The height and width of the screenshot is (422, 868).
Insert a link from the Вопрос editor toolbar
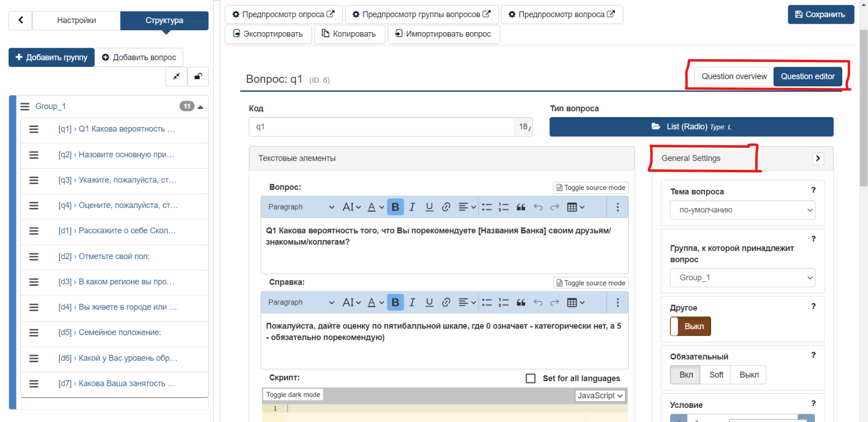coord(446,207)
